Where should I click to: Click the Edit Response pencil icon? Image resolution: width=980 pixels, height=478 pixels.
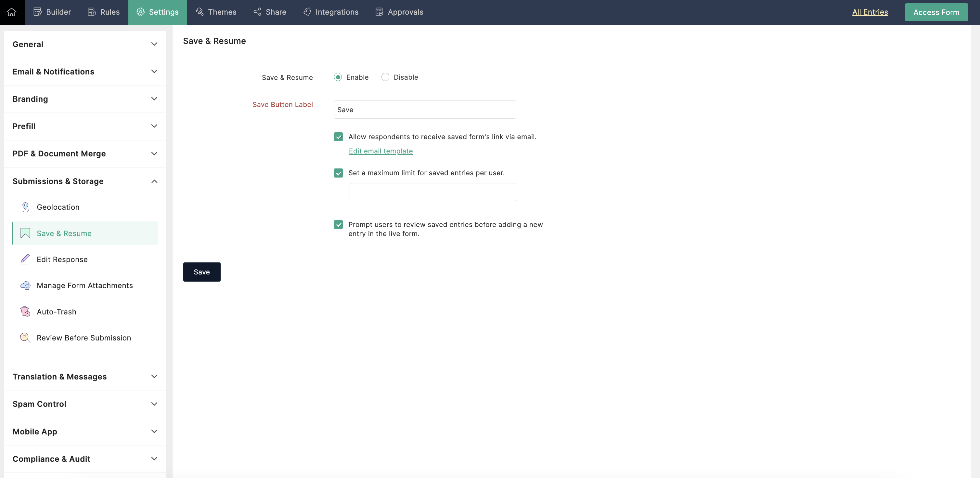click(x=25, y=259)
